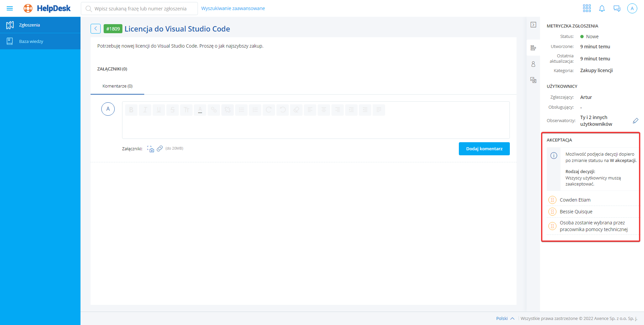Open the user avatar account menu

click(x=632, y=8)
